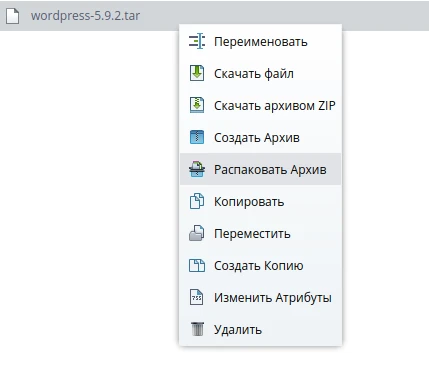
Task: Choose Создать Копию menu entry
Action: [260, 265]
